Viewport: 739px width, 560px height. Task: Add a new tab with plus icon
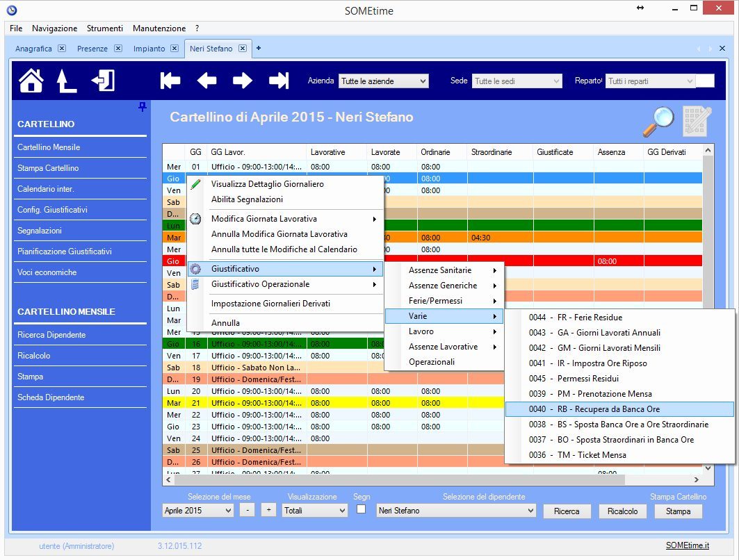click(x=259, y=48)
